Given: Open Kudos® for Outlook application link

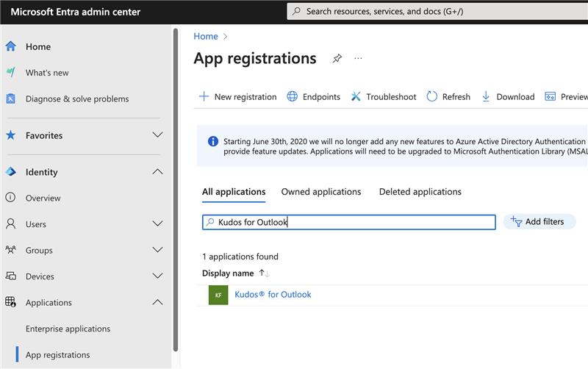Looking at the screenshot, I should [273, 295].
